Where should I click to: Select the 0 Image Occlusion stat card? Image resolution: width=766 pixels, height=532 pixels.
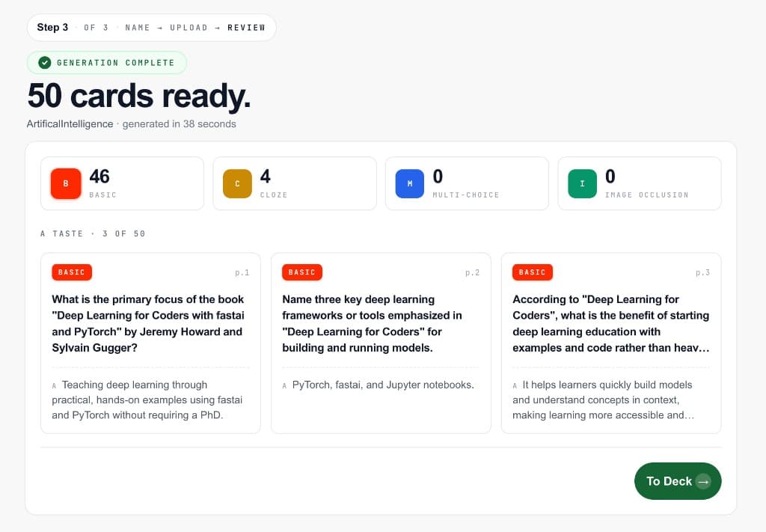(640, 183)
